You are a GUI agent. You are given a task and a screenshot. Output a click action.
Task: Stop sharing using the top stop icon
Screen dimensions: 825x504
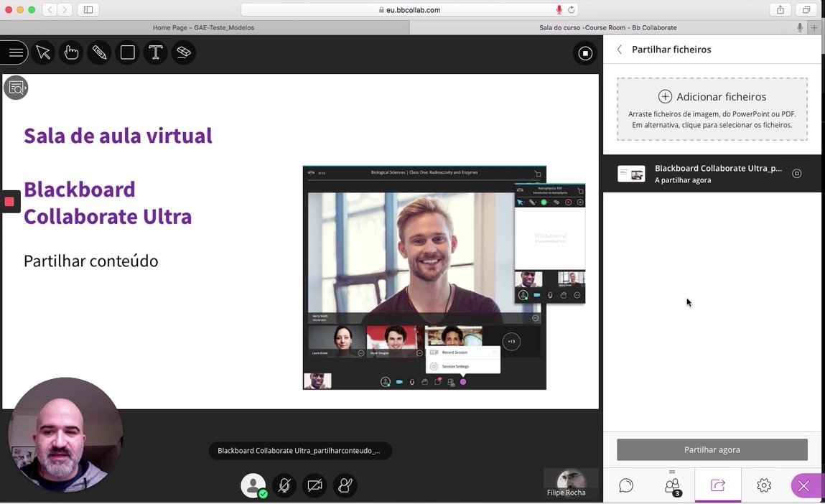pyautogui.click(x=585, y=53)
